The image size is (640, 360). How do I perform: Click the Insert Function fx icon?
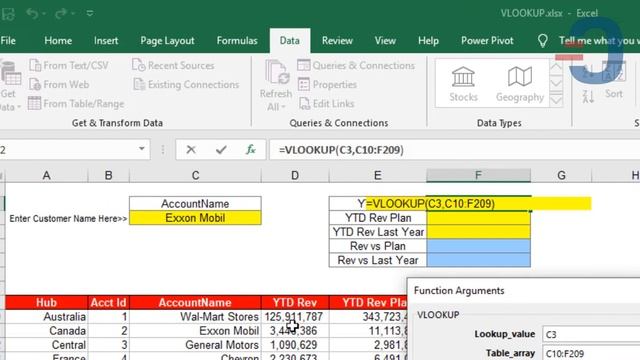click(251, 150)
